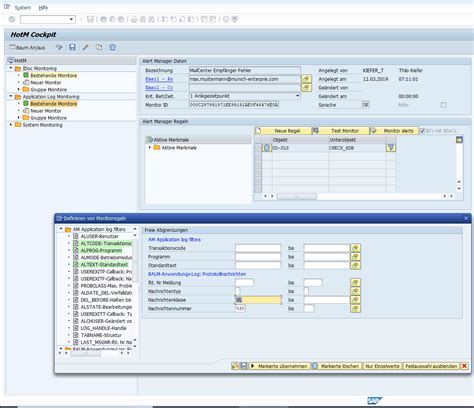The image size is (474, 408).
Task: Select Bestehende Monitore under Application Log Monitoring
Action: pos(53,104)
